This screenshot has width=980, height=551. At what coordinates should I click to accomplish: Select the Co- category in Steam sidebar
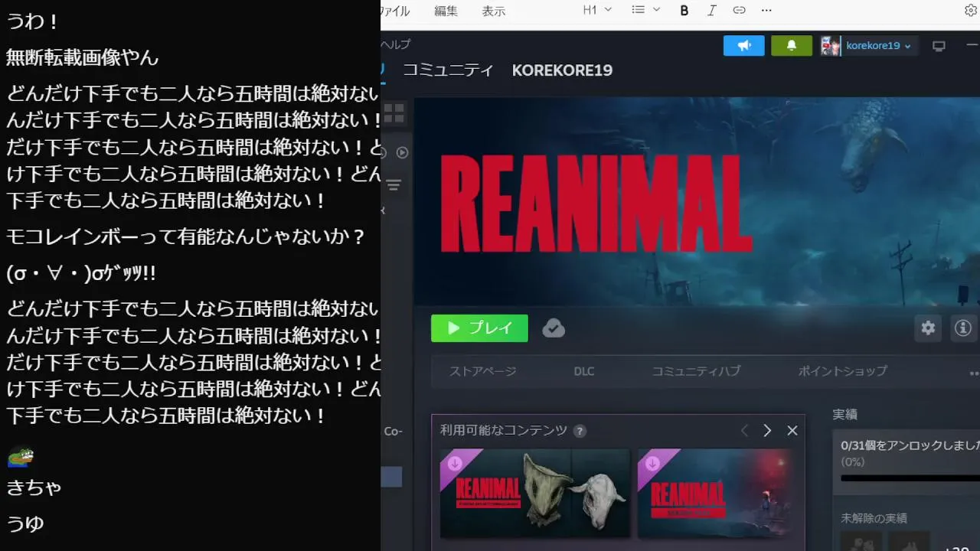click(x=393, y=432)
